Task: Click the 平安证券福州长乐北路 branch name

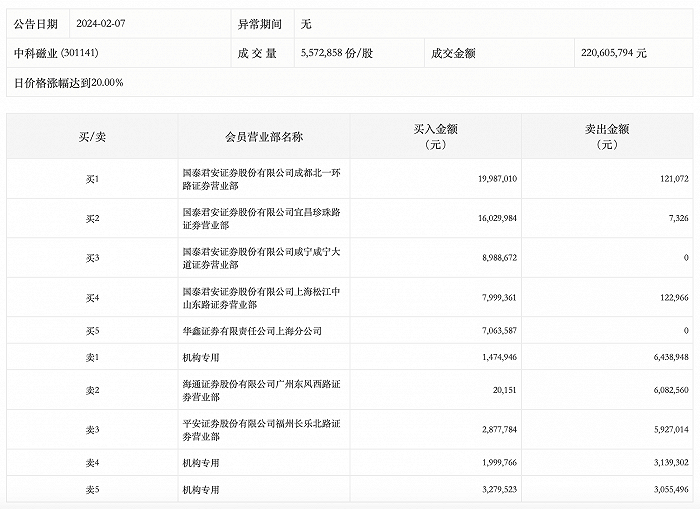Action: click(x=262, y=430)
